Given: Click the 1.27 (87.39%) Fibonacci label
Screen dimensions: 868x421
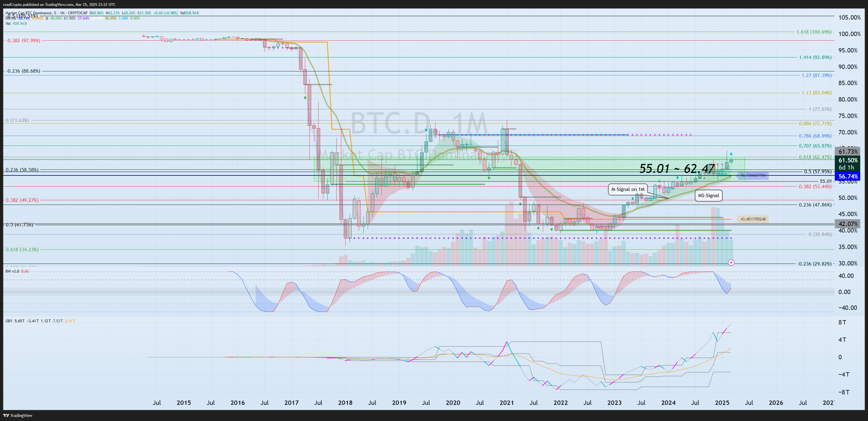Looking at the screenshot, I should tap(816, 75).
